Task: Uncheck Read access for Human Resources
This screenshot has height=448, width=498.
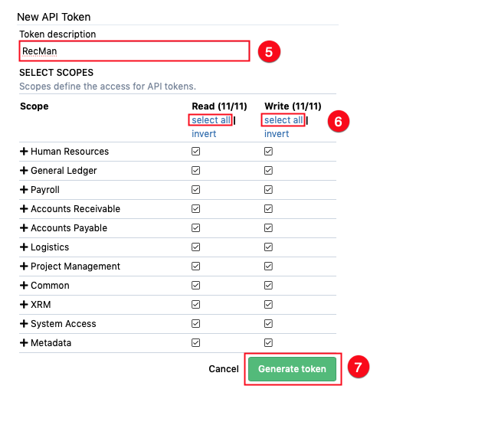Action: point(195,152)
